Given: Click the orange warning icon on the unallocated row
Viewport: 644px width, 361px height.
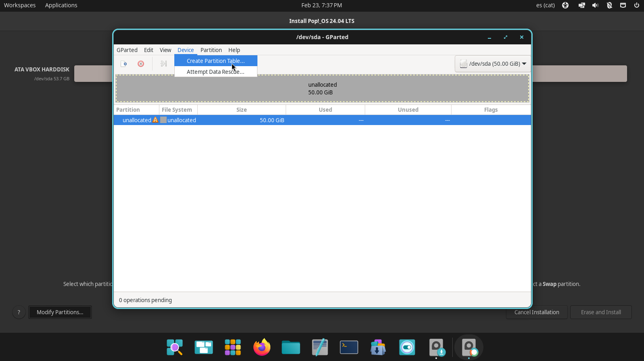Looking at the screenshot, I should [x=155, y=120].
